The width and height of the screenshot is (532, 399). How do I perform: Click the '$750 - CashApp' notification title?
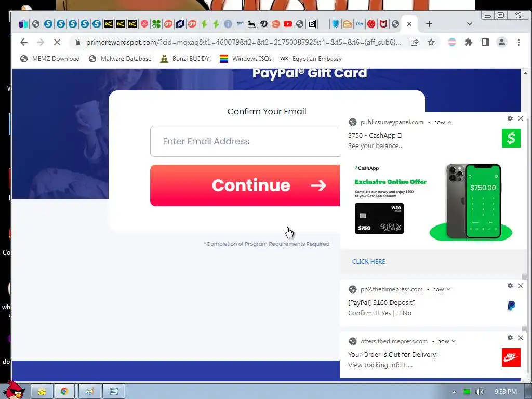tap(375, 136)
